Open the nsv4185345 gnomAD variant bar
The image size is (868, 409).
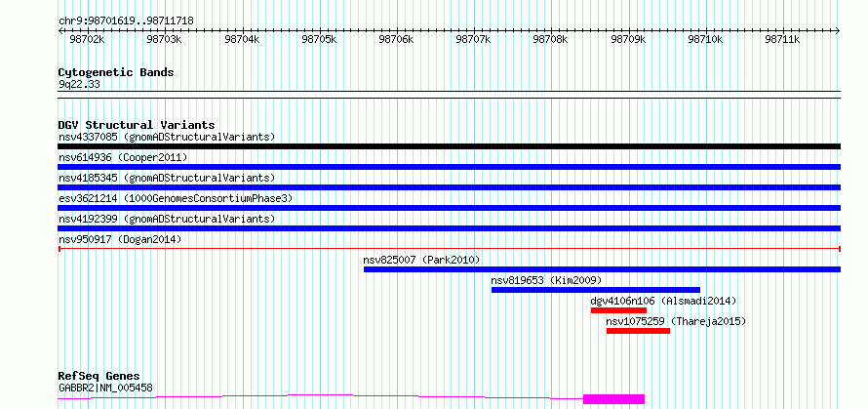pos(449,187)
